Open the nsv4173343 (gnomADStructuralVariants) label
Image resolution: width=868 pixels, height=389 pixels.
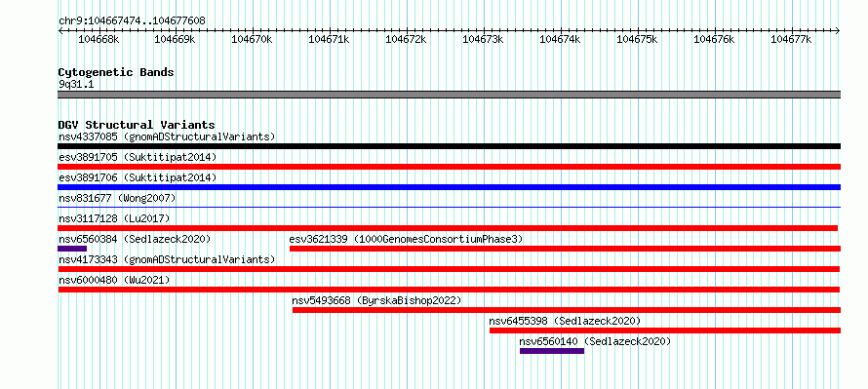(167, 259)
